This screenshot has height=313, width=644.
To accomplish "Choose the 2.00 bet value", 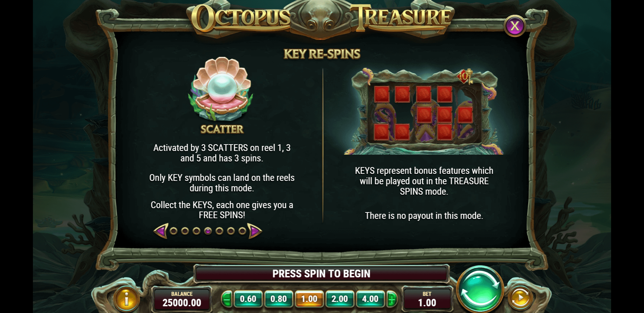I will (x=340, y=299).
